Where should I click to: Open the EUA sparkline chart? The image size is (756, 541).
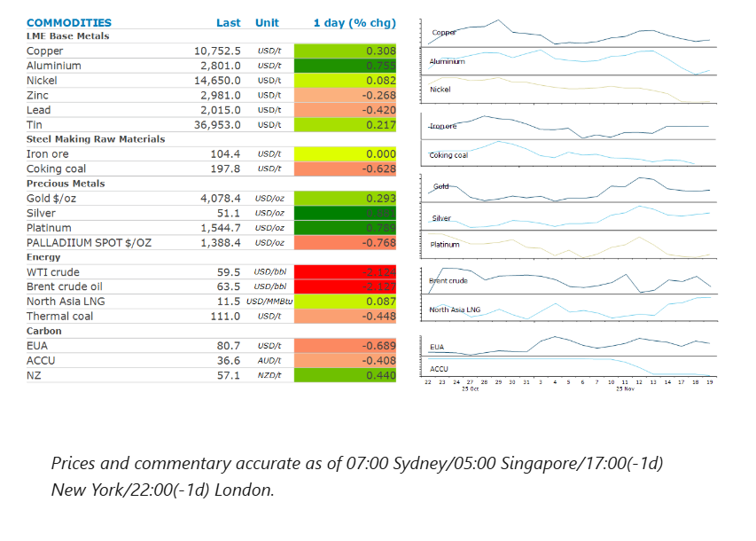[569, 346]
